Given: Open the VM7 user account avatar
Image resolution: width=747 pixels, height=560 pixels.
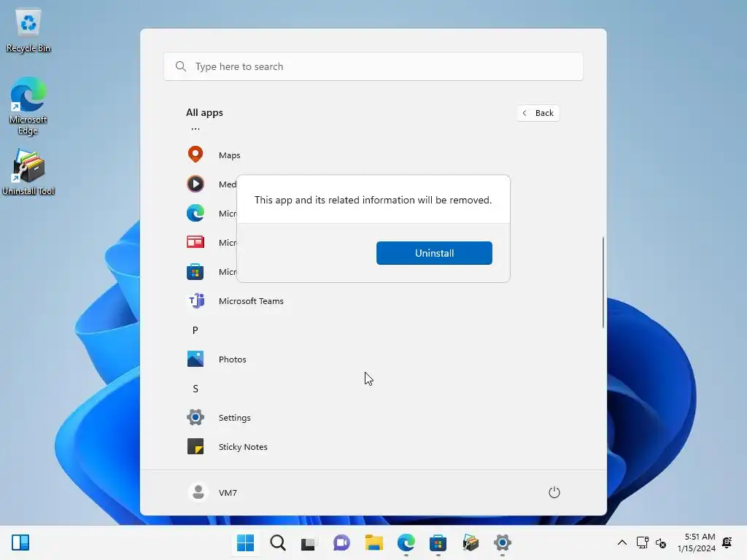Looking at the screenshot, I should click(198, 492).
